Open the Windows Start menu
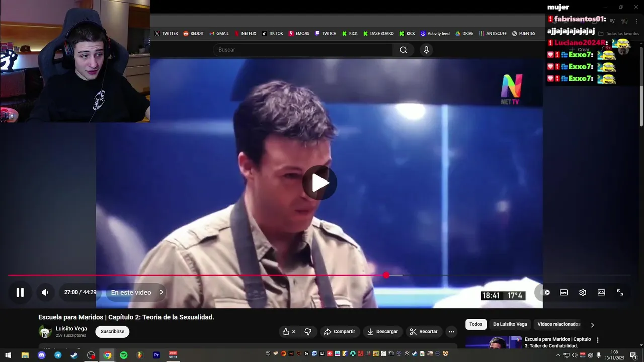This screenshot has height=362, width=644. [8, 355]
